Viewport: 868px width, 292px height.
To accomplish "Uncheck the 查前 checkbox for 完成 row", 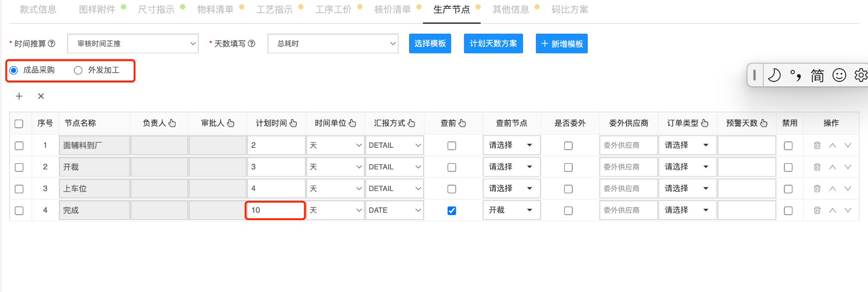I will click(x=452, y=211).
